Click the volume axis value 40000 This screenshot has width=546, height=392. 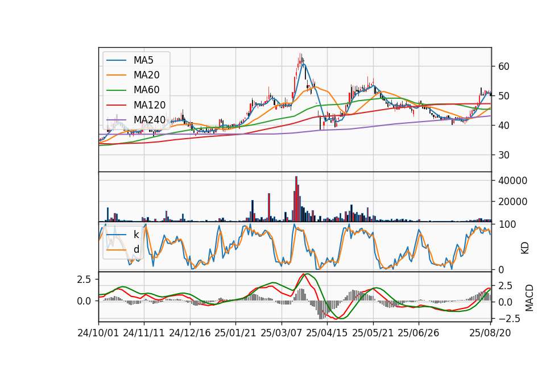[512, 181]
